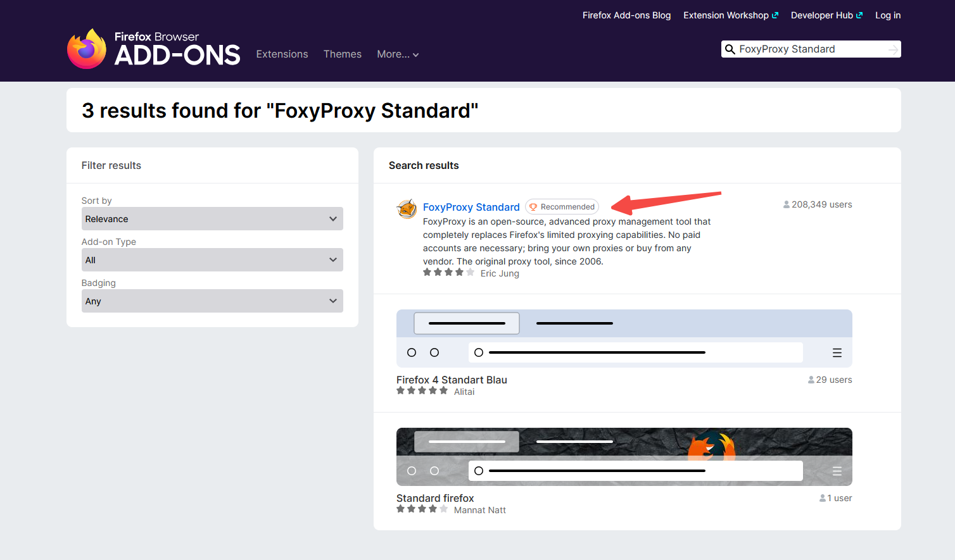Open the Sort by Relevance dropdown
The width and height of the screenshot is (955, 560).
(x=212, y=219)
